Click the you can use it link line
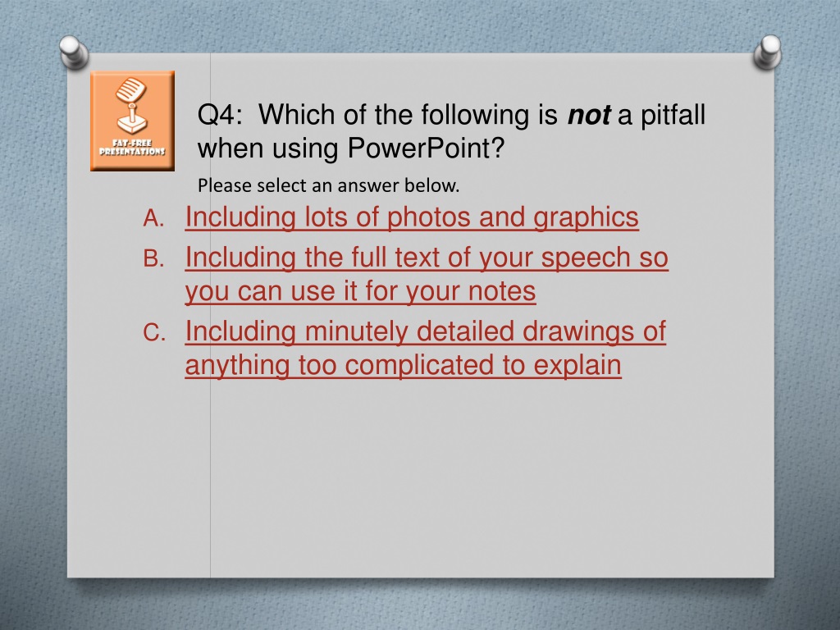This screenshot has height=630, width=840. click(x=360, y=291)
